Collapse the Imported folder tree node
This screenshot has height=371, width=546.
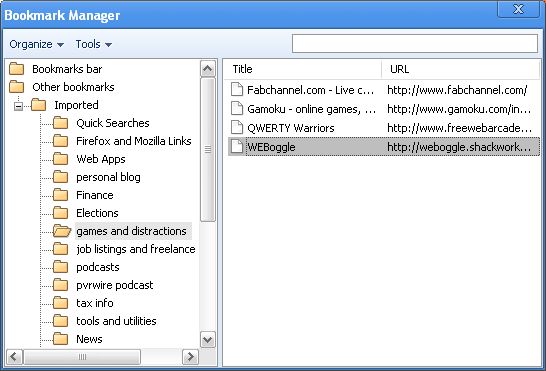tap(18, 106)
